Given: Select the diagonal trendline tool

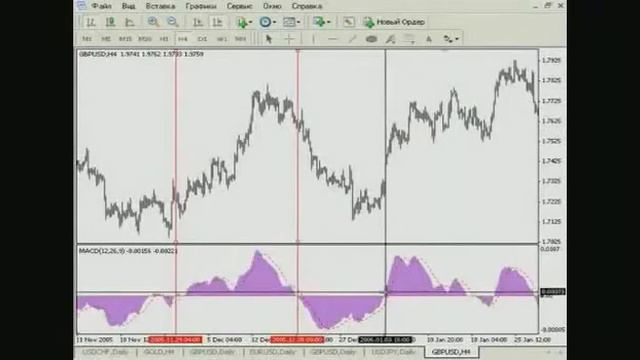Looking at the screenshot, I should (352, 39).
